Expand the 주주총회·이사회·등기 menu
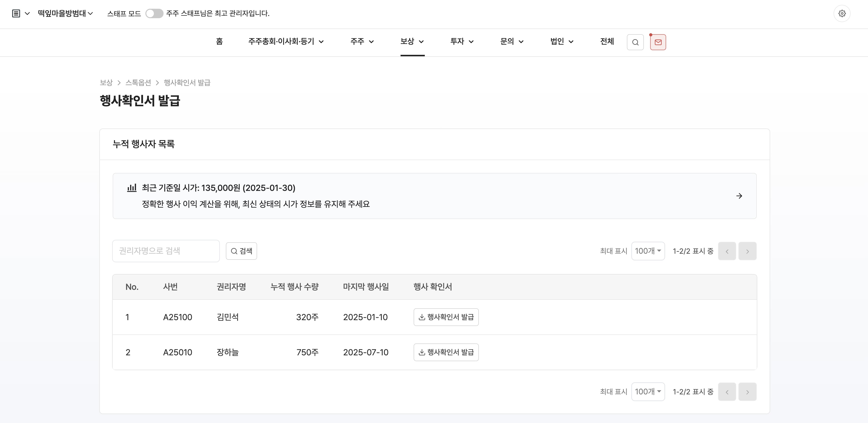The height and width of the screenshot is (423, 868). point(286,41)
